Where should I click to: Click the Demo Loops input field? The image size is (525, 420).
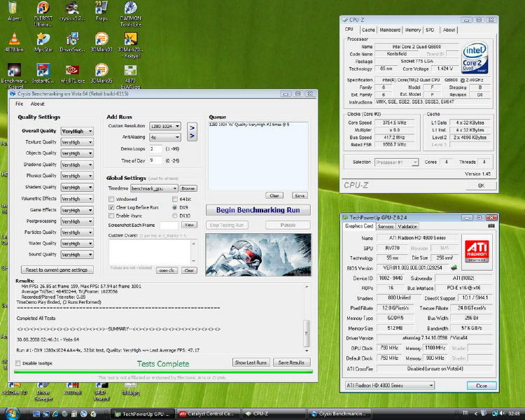tap(155, 148)
